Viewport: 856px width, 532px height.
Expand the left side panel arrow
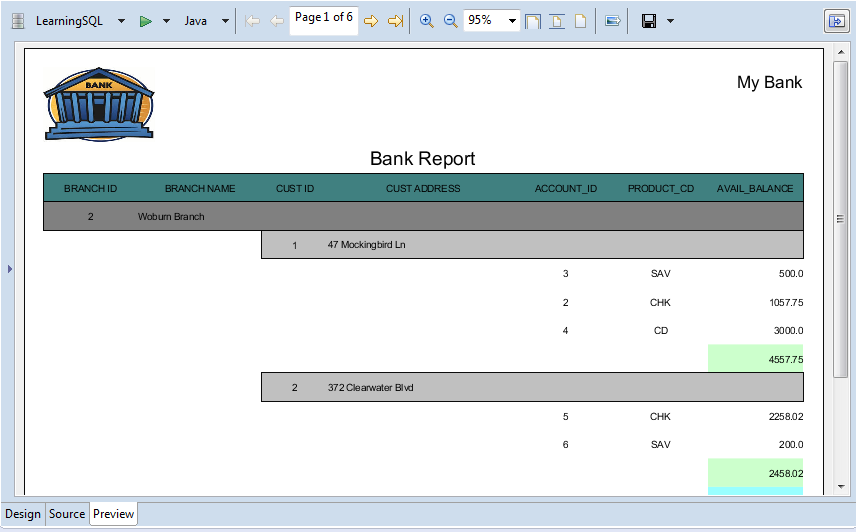tap(9, 269)
